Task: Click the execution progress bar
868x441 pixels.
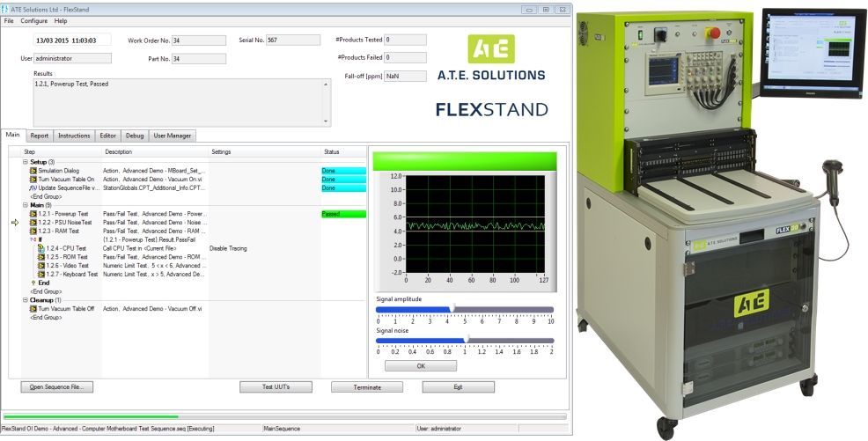Action: click(285, 416)
